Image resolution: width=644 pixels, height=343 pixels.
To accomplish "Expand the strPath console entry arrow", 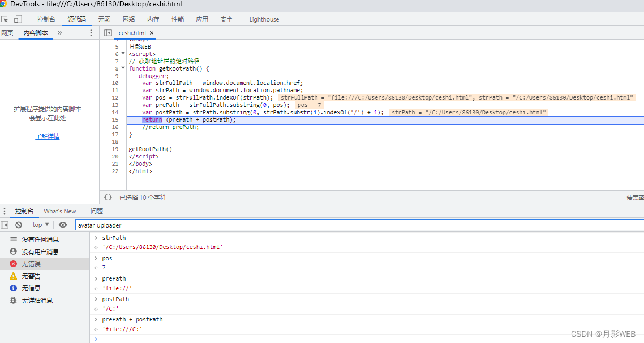I will pyautogui.click(x=96, y=238).
